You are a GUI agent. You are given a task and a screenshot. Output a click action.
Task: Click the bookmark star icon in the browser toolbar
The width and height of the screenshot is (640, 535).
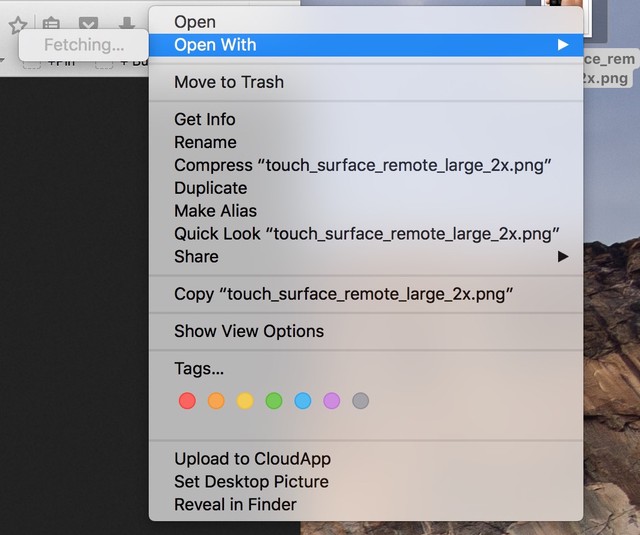tap(17, 23)
